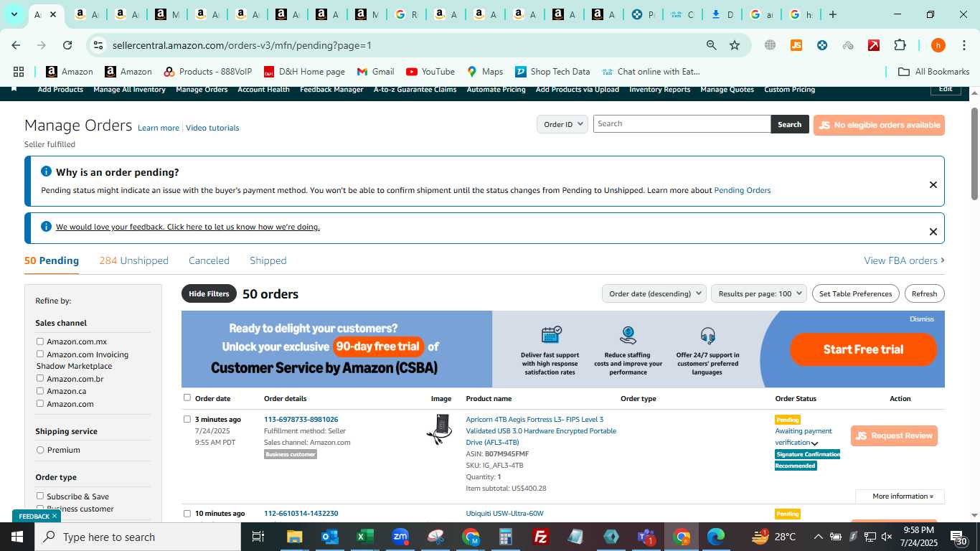Open the View FBA orders link
Screen dimensions: 980x551
tap(904, 260)
